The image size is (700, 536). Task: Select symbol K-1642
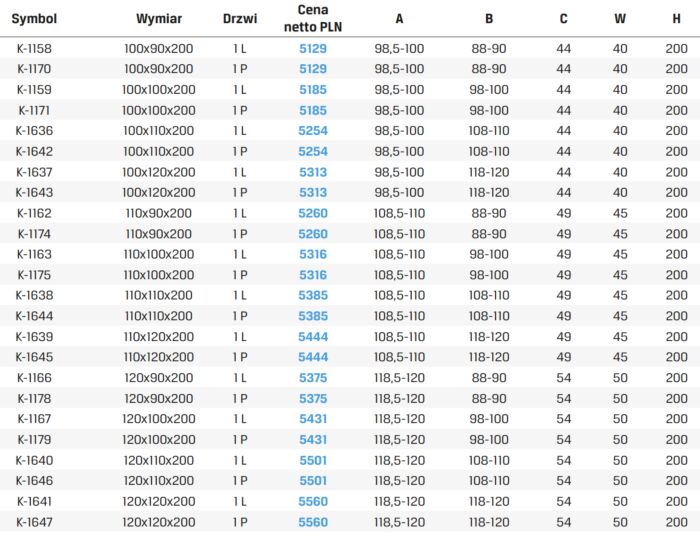point(34,151)
